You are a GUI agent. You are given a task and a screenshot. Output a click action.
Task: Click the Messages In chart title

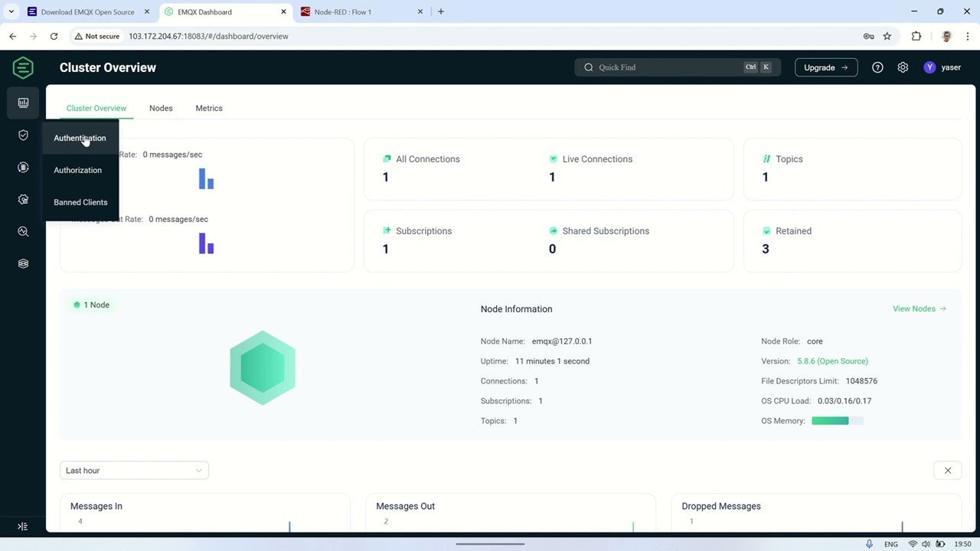pos(96,506)
